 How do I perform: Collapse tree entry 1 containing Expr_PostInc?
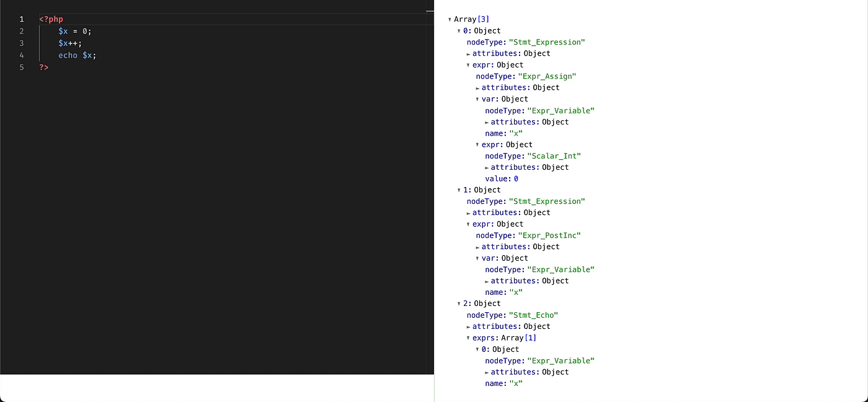click(458, 190)
